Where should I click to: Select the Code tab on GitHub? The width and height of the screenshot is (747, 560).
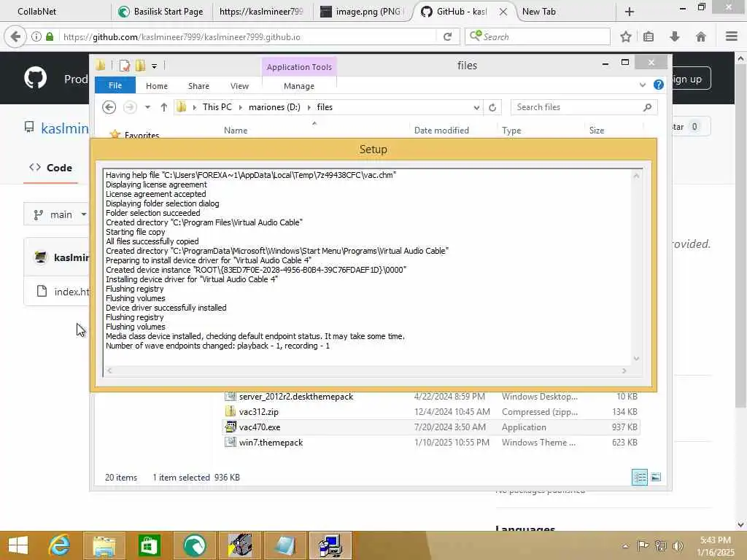(50, 168)
